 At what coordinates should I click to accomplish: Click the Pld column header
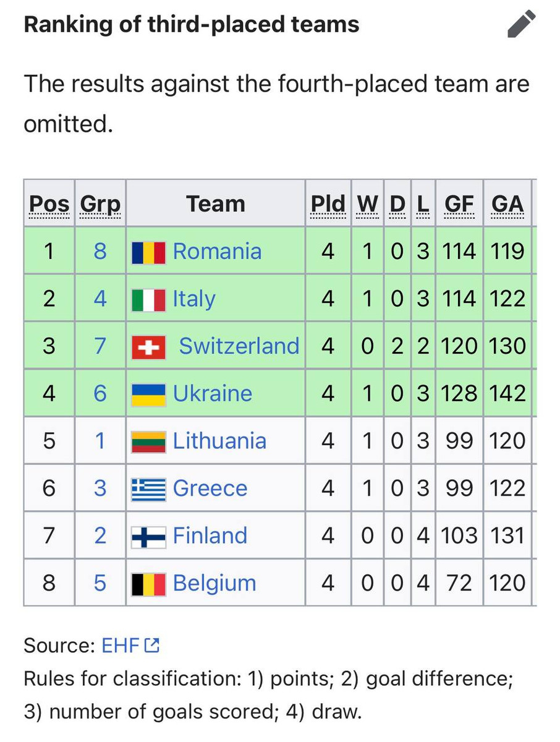coord(328,204)
